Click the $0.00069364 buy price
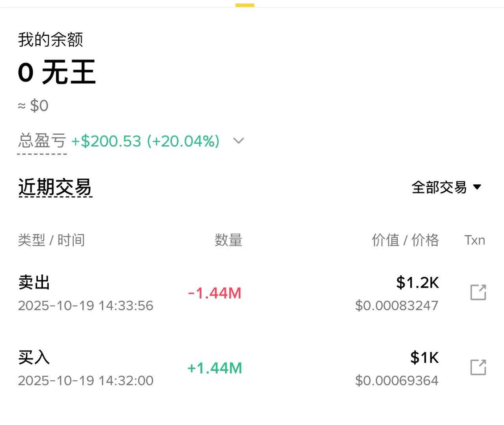This screenshot has height=425, width=504. click(396, 380)
